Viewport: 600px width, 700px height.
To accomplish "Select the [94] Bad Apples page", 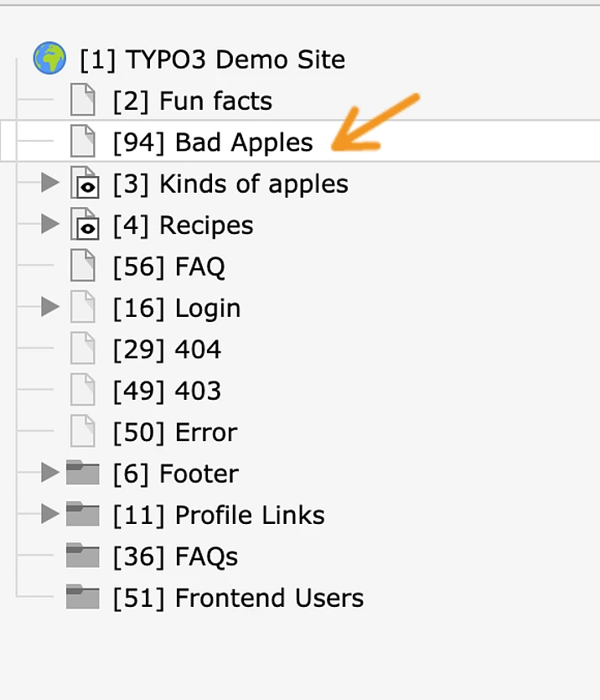I will point(213,143).
